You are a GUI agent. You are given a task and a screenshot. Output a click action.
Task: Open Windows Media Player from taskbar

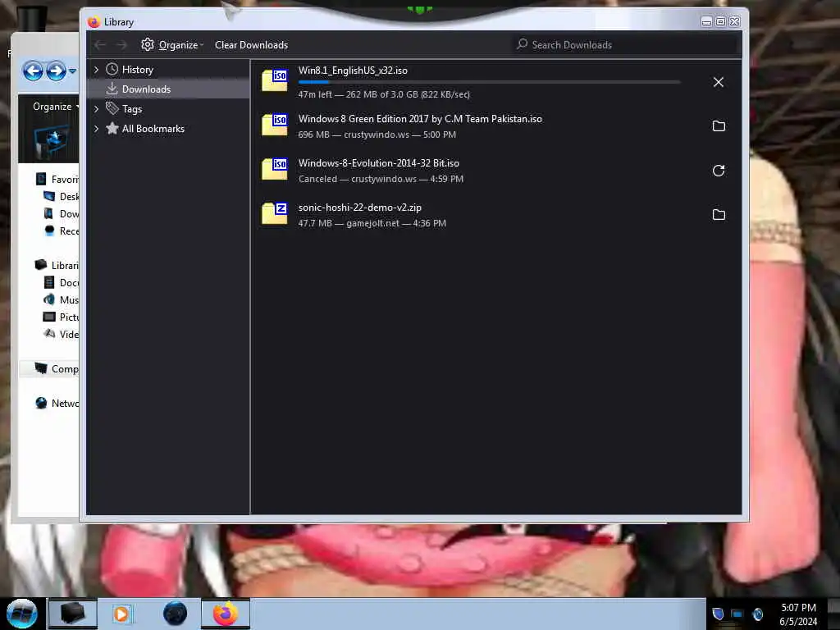point(121,614)
